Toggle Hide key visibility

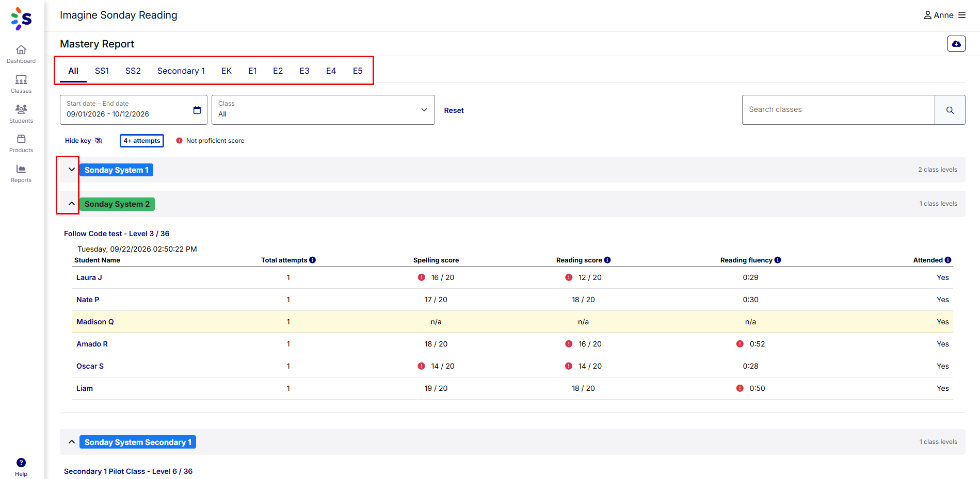click(84, 141)
